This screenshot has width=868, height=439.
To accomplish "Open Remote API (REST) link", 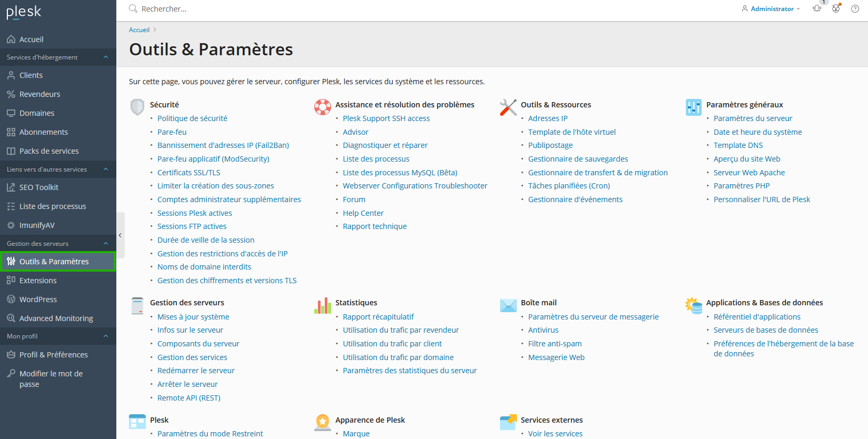I will coord(188,398).
